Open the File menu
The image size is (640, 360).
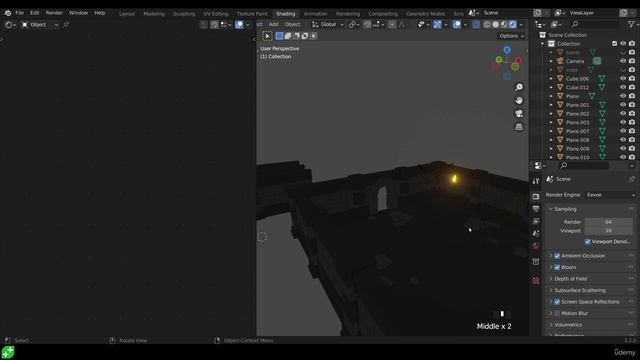(19, 13)
